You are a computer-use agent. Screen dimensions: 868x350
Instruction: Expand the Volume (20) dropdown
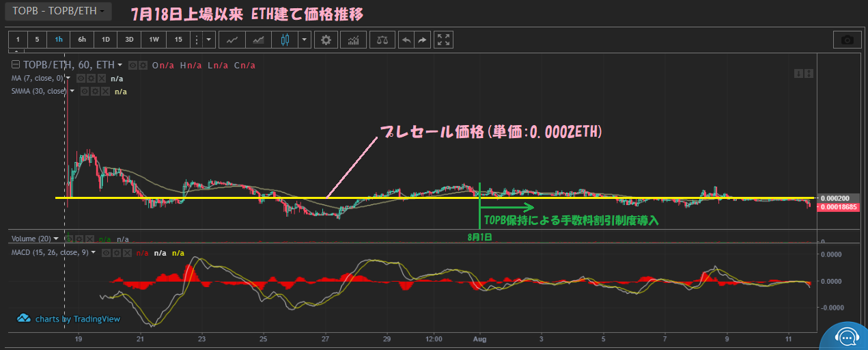coord(56,239)
